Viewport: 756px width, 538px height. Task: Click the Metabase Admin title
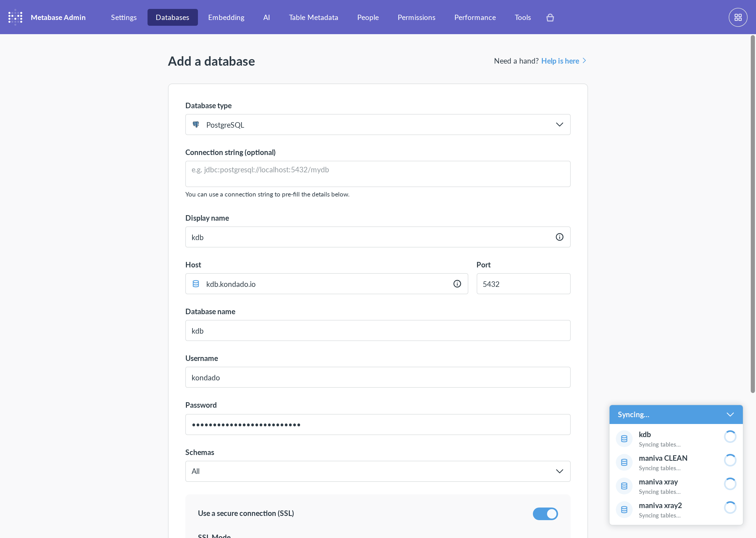click(58, 17)
